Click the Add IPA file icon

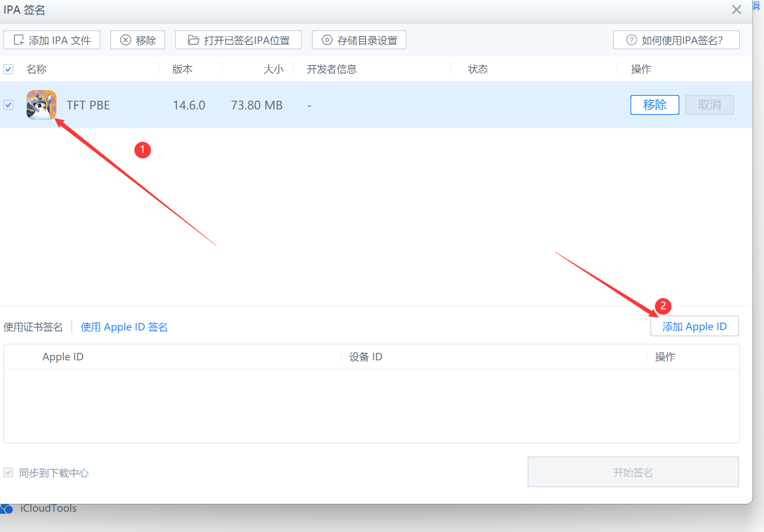19,40
